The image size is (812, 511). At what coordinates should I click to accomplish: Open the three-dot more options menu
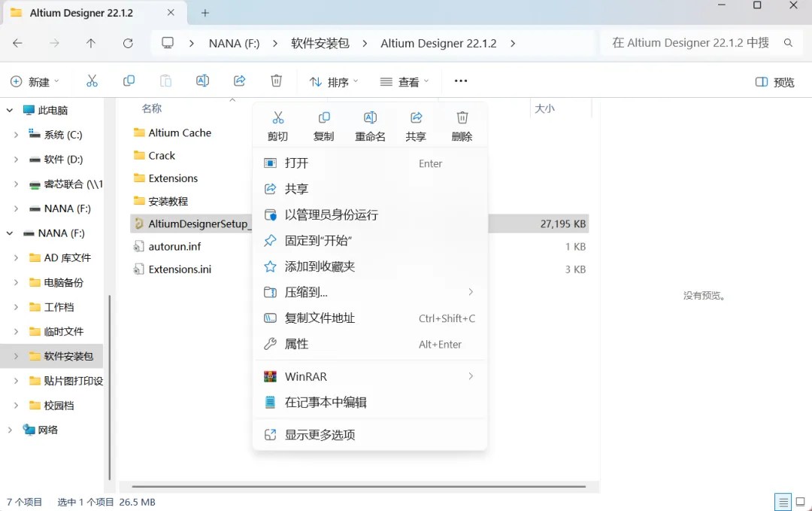(x=461, y=81)
